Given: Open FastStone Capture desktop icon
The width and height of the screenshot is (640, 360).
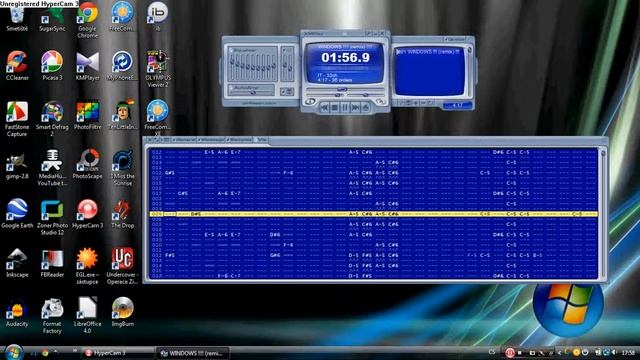Looking at the screenshot, I should [17, 119].
